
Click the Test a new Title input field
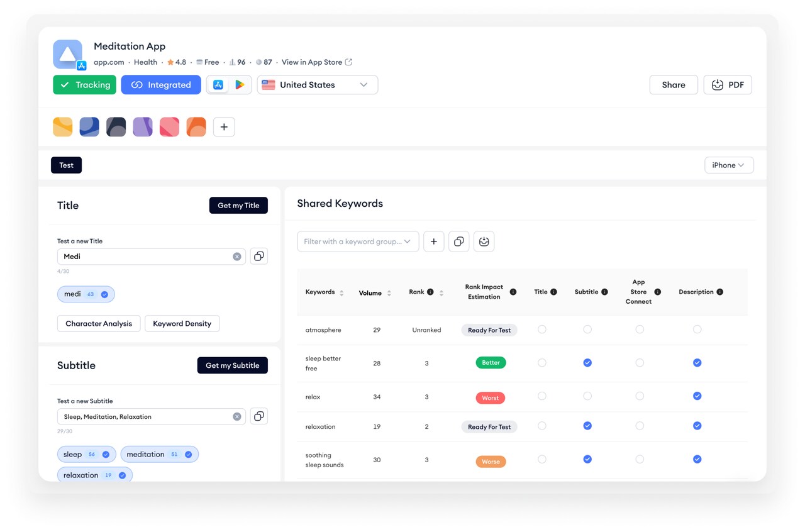[x=152, y=257]
